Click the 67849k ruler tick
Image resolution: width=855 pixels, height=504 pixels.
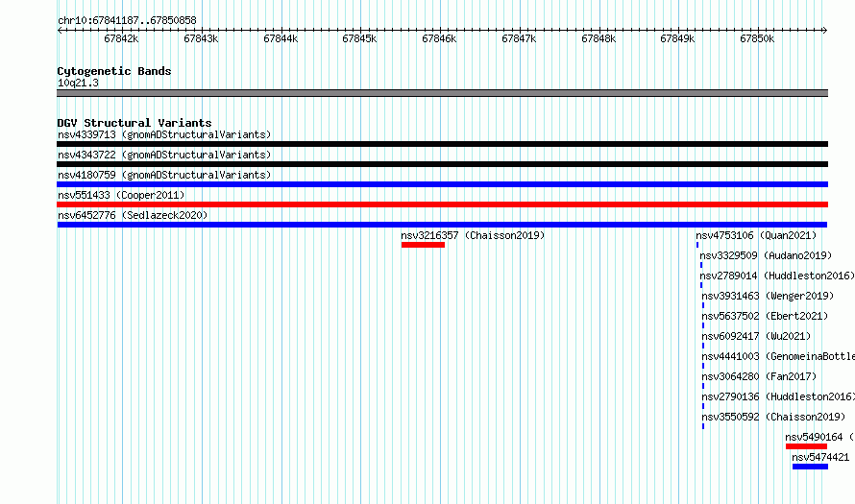pyautogui.click(x=677, y=38)
